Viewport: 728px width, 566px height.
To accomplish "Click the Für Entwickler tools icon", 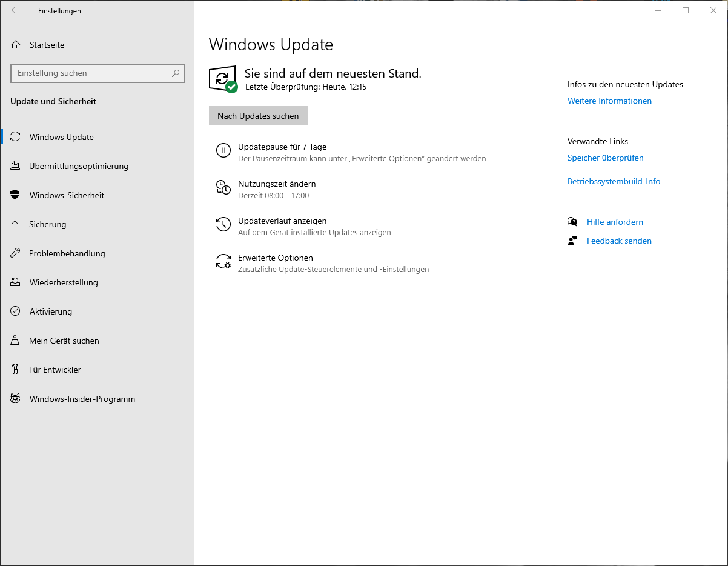I will [x=16, y=370].
